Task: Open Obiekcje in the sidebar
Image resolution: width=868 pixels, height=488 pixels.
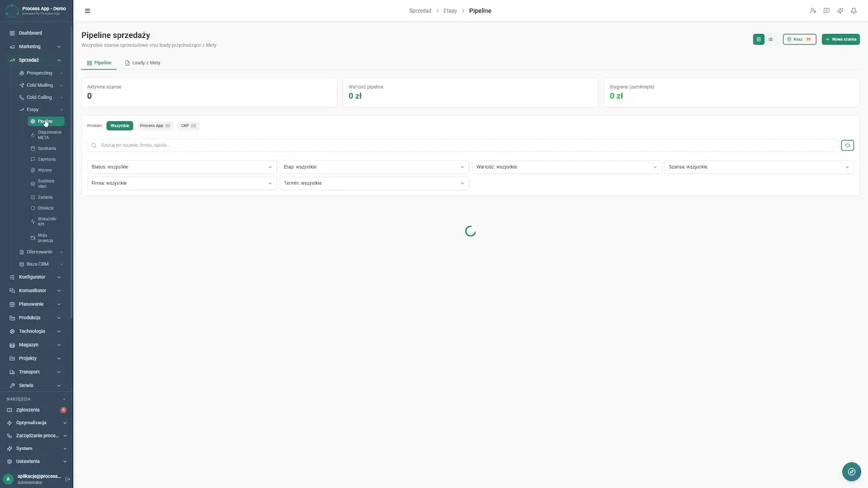Action: tap(46, 208)
